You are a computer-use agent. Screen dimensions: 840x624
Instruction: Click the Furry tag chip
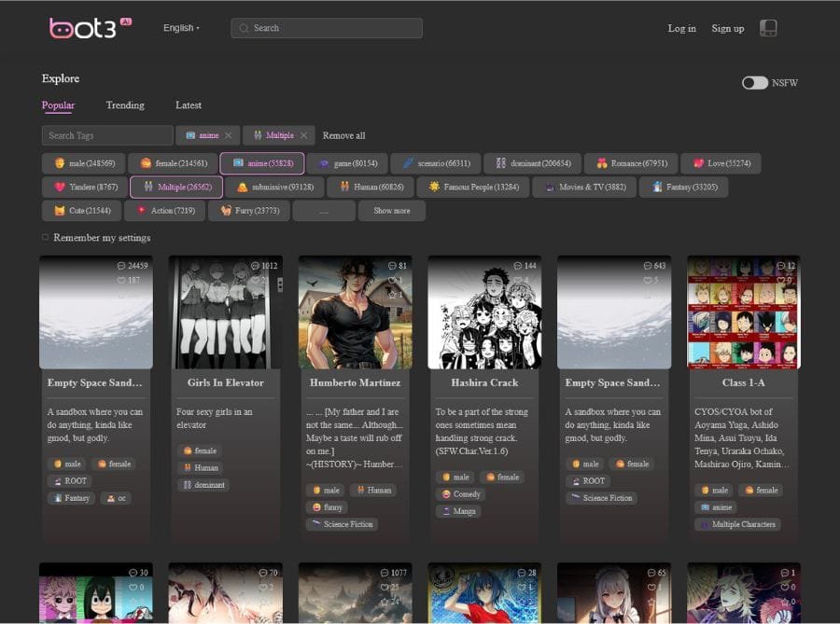coord(248,211)
